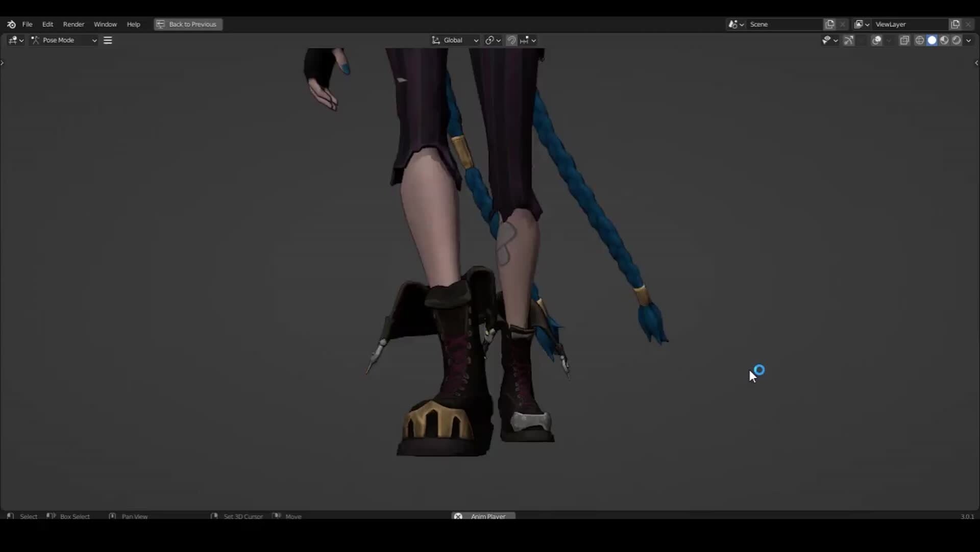Toggle Show Gizmos in the viewport
The width and height of the screenshot is (980, 552).
click(x=848, y=40)
